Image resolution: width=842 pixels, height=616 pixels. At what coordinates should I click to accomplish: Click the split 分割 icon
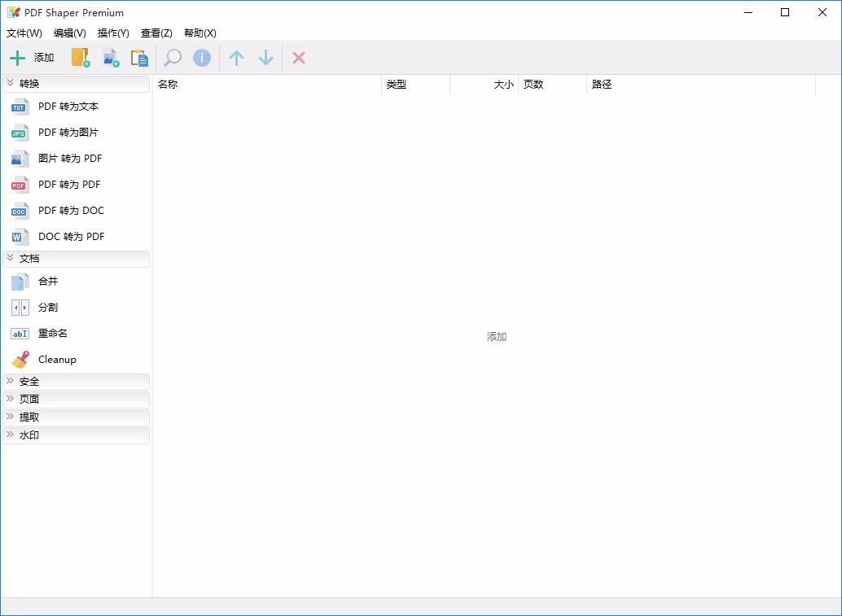coord(20,308)
